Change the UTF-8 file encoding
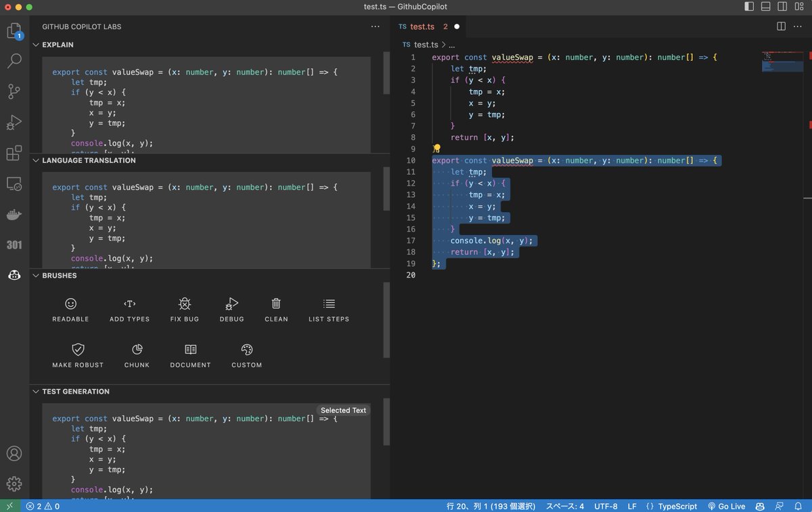812x512 pixels. (x=606, y=506)
